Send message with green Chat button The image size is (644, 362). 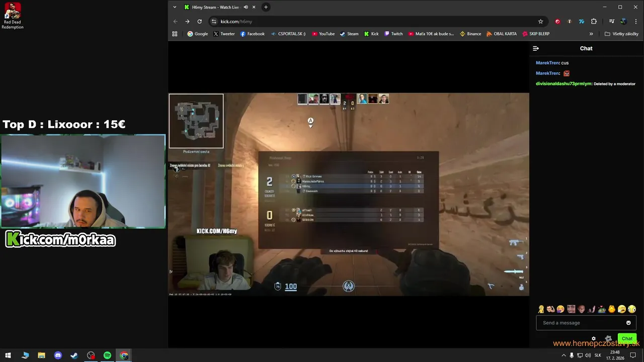click(627, 338)
